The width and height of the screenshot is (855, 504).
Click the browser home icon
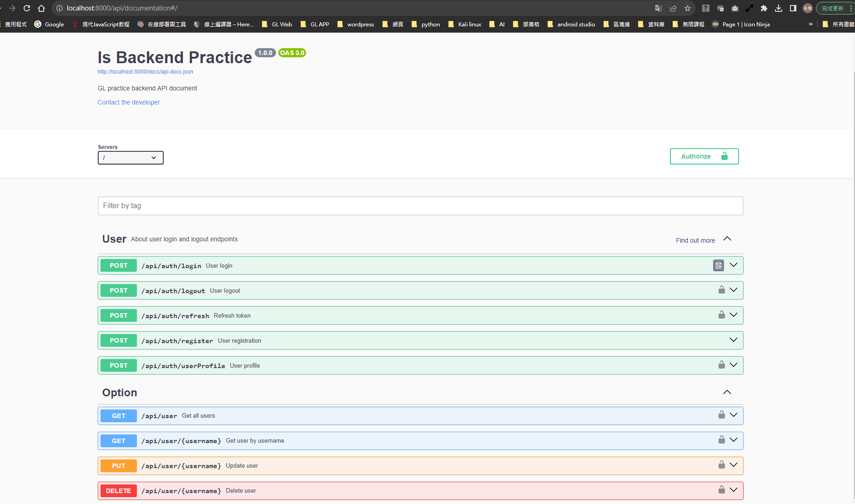[x=41, y=8]
